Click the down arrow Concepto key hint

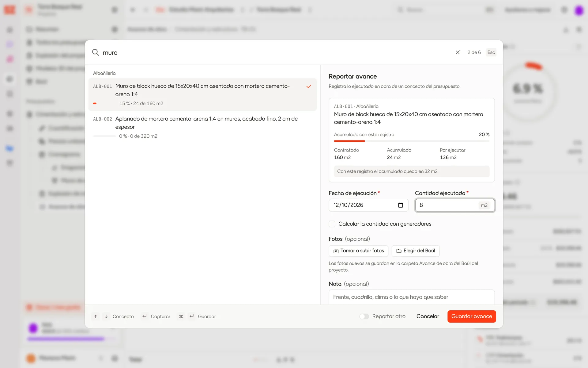[x=106, y=316]
